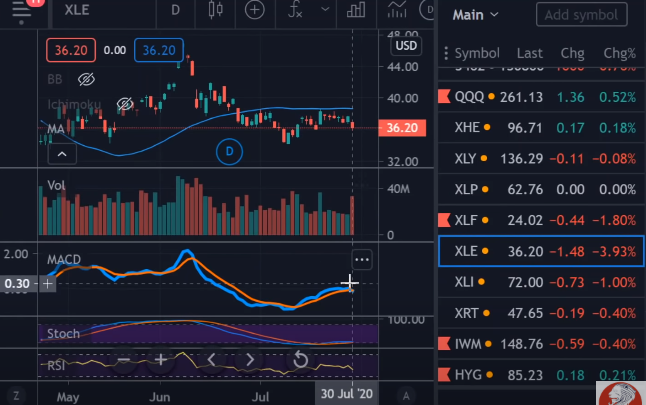Move chart right with the arrow
This screenshot has width=646, height=405.
point(250,360)
